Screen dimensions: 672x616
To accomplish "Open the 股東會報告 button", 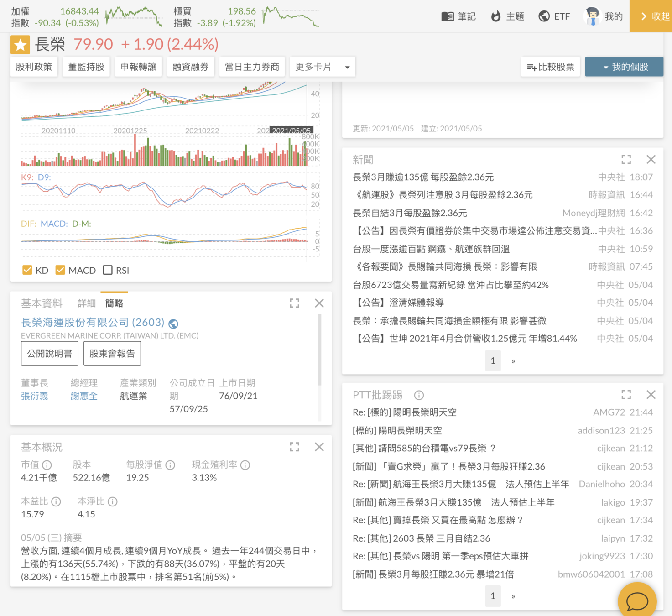I will point(112,354).
